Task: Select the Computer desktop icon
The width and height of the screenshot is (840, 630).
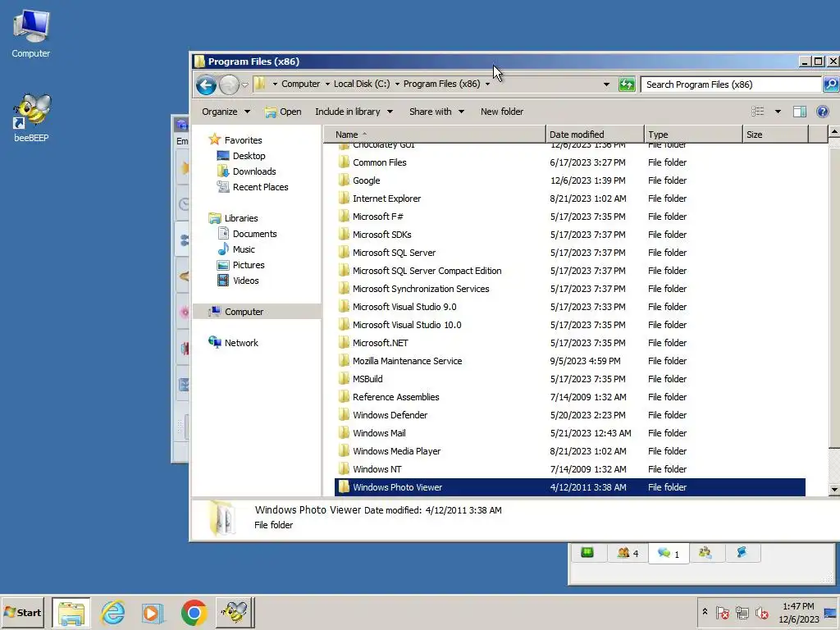Action: 31,34
